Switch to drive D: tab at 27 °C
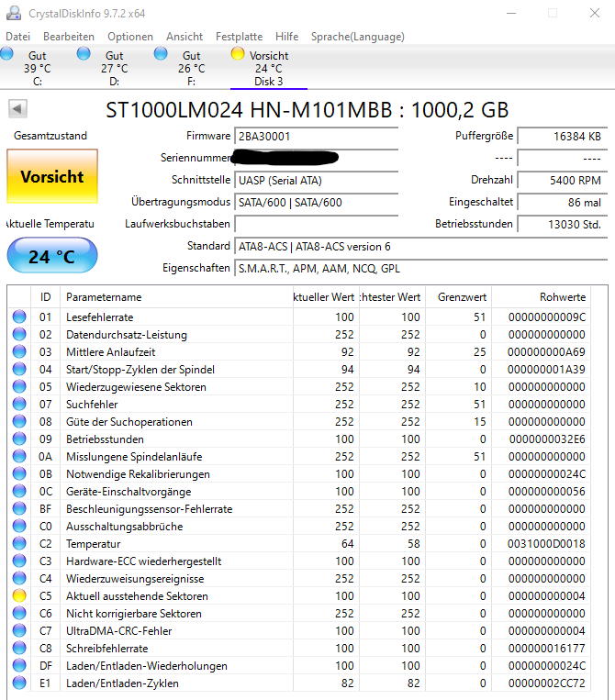Viewport: 615px width, 700px height. click(115, 68)
